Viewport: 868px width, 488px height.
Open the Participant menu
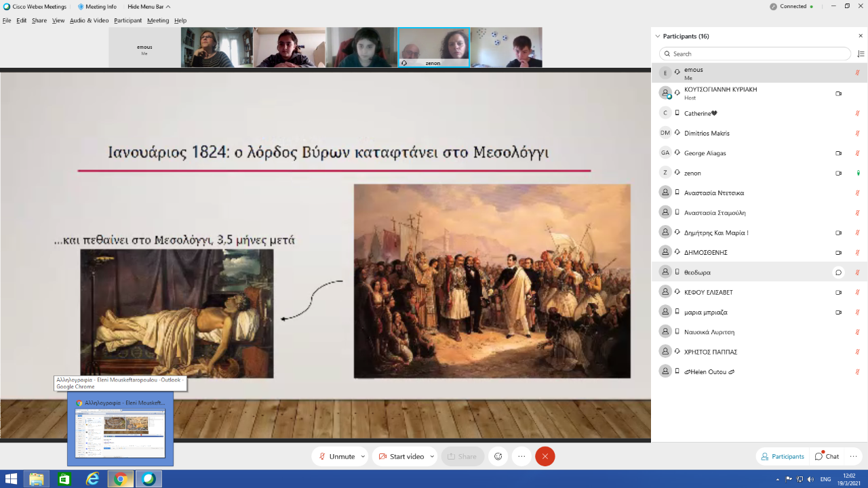pos(127,20)
